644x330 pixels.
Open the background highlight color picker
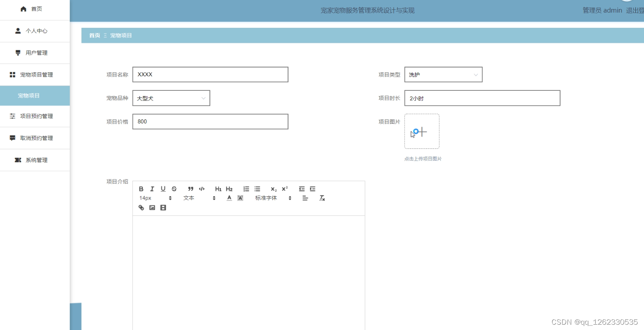(240, 198)
